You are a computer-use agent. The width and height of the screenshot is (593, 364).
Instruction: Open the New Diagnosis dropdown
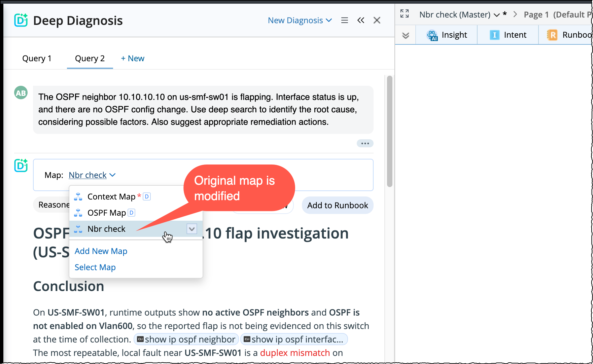tap(300, 21)
